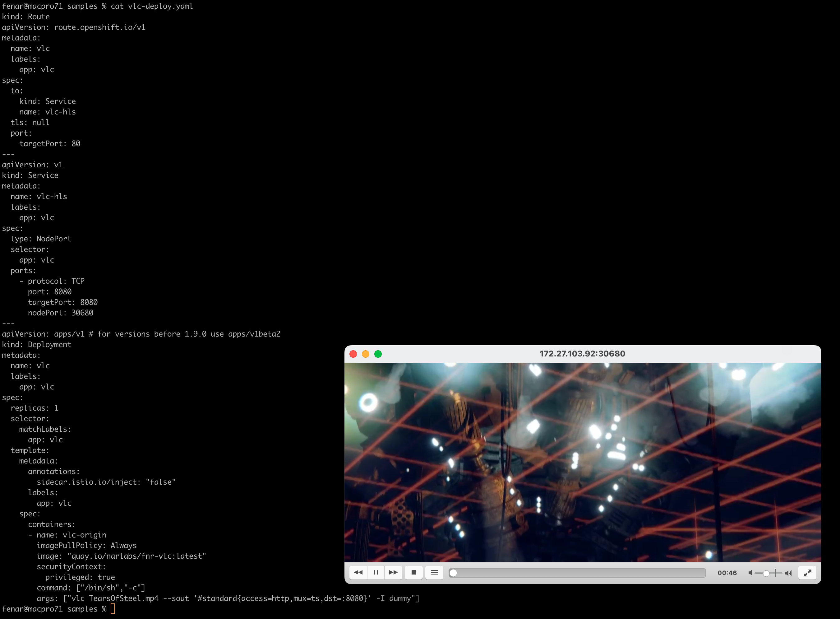Viewport: 840px width, 619px height.
Task: Zoom the VLC window with green button
Action: [x=378, y=354]
